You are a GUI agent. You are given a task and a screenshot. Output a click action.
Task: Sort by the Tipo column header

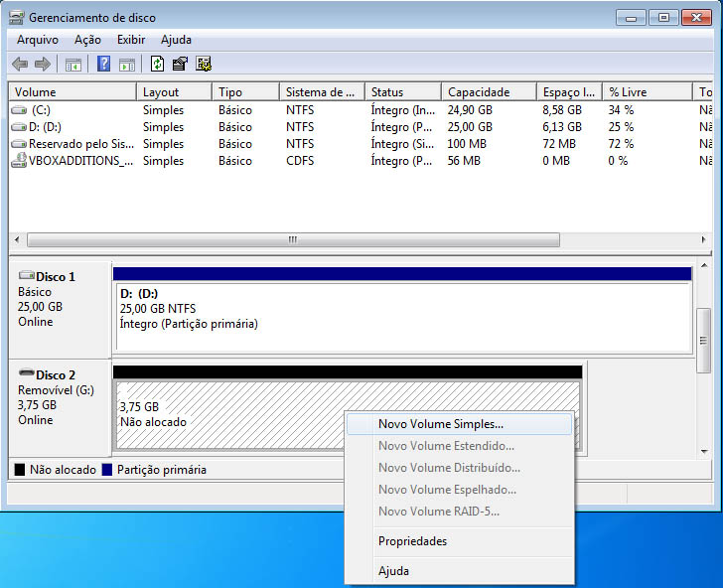[x=246, y=92]
